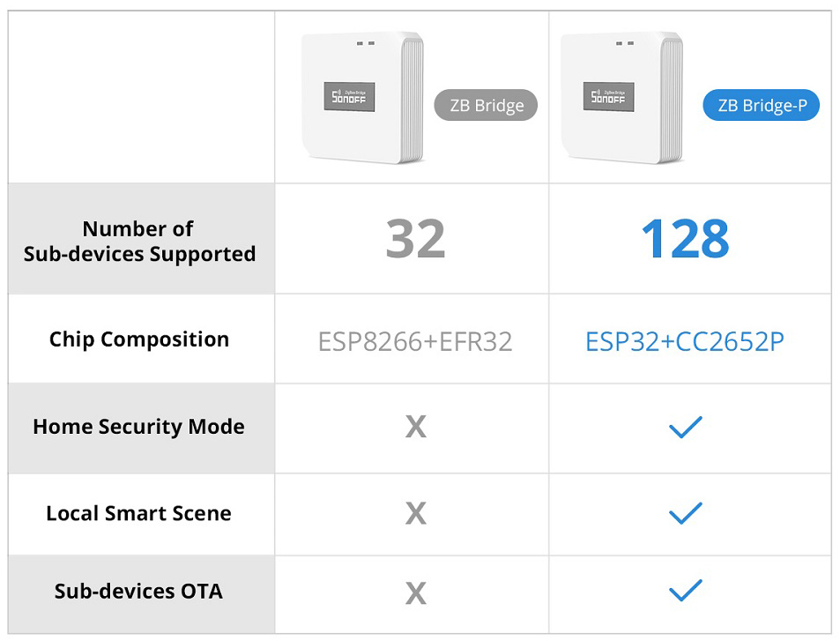
Task: Click the ESP32+CC2652P chip text
Action: pyautogui.click(x=685, y=341)
